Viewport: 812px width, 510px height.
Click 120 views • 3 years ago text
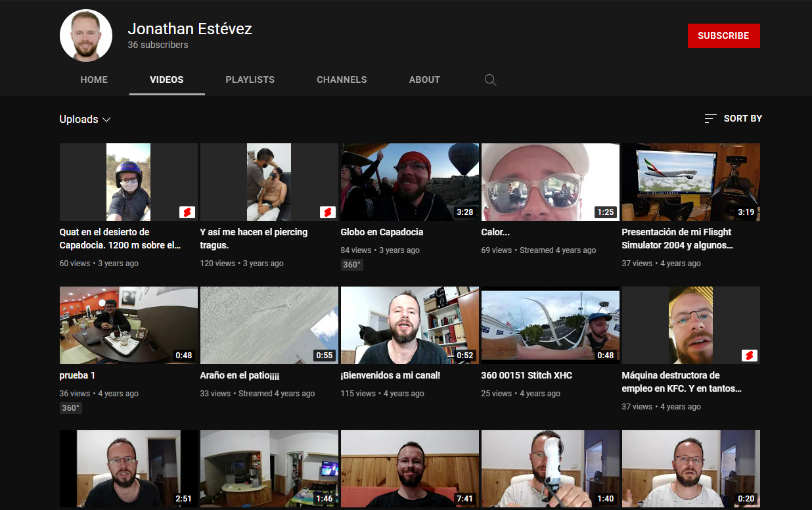pos(242,264)
